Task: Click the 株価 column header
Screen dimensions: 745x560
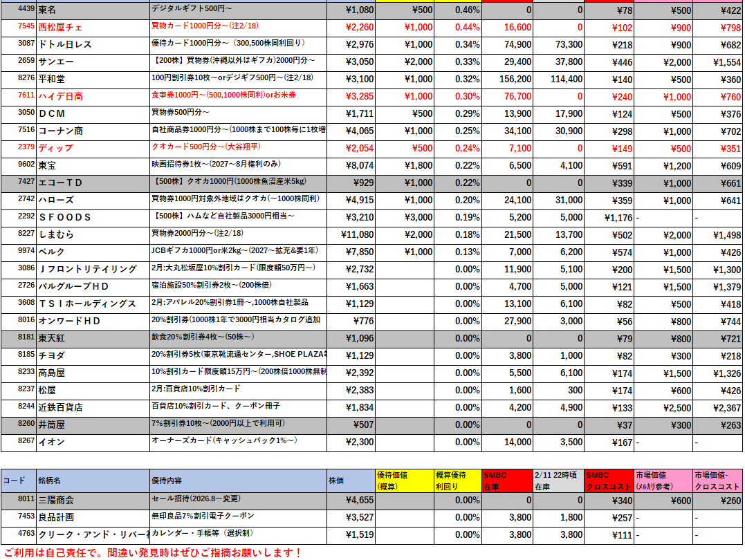Action: [351, 480]
